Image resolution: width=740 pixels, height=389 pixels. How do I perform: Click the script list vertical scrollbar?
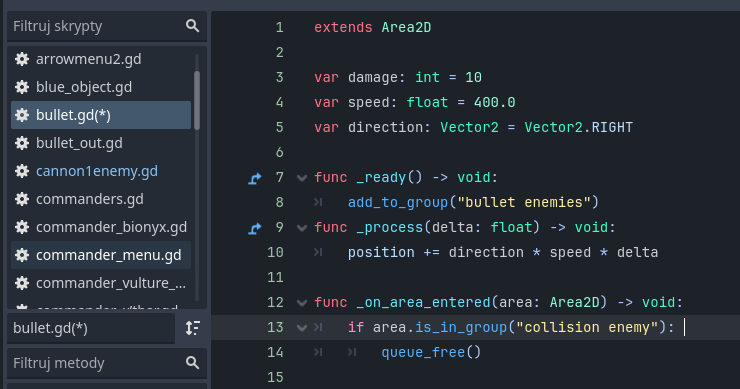coord(197,100)
